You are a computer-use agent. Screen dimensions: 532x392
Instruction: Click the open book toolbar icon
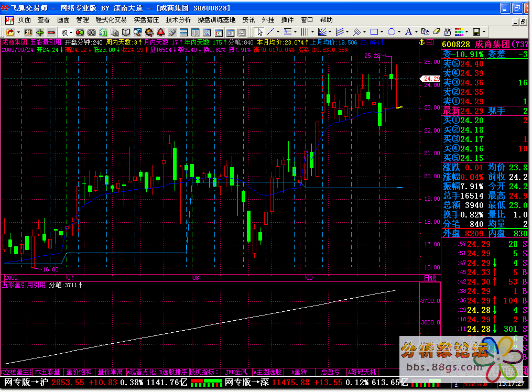tap(126, 32)
